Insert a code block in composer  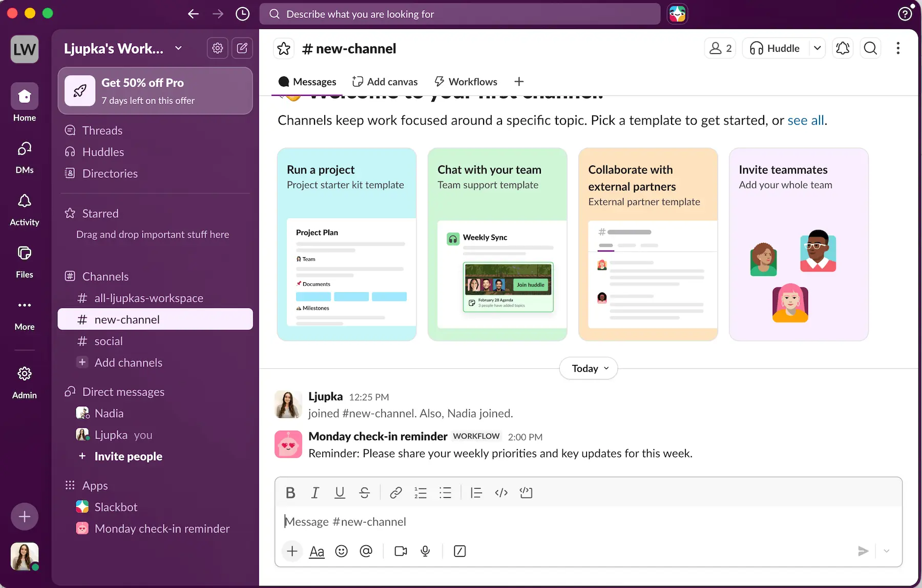coord(526,493)
